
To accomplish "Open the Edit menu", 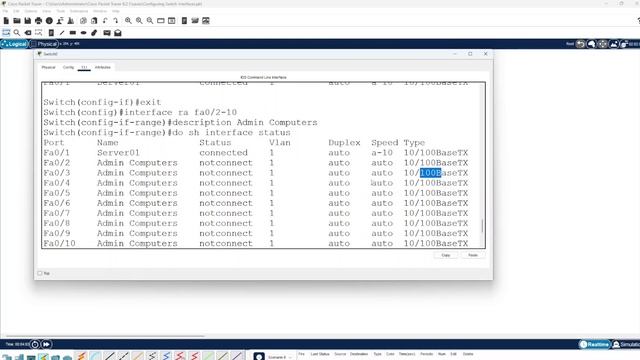I will [x=16, y=11].
